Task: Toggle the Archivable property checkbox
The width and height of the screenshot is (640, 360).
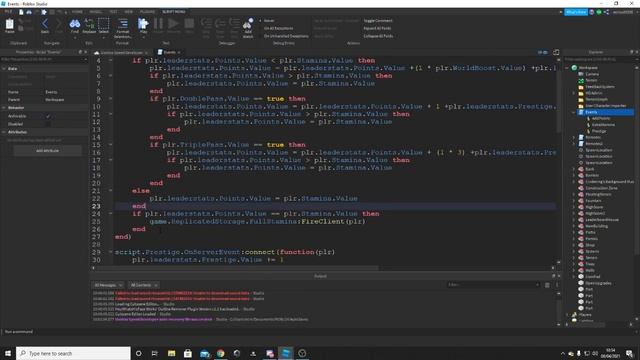Action: click(48, 116)
